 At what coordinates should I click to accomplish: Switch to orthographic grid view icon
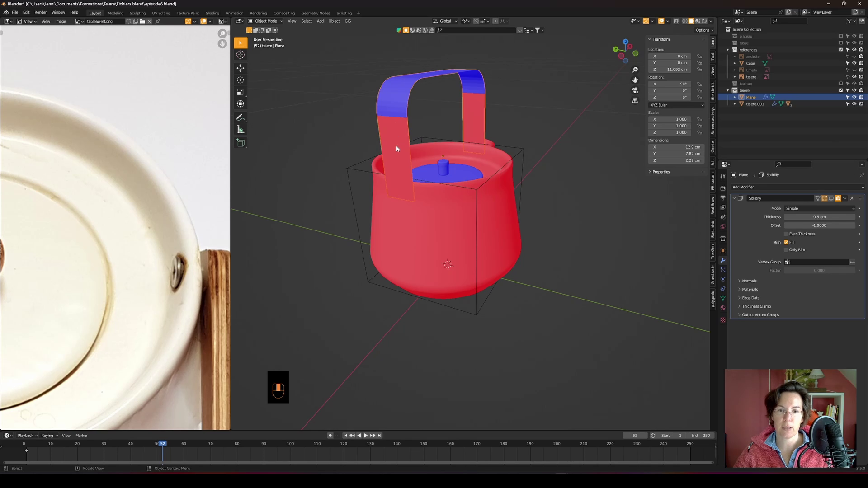click(x=635, y=101)
